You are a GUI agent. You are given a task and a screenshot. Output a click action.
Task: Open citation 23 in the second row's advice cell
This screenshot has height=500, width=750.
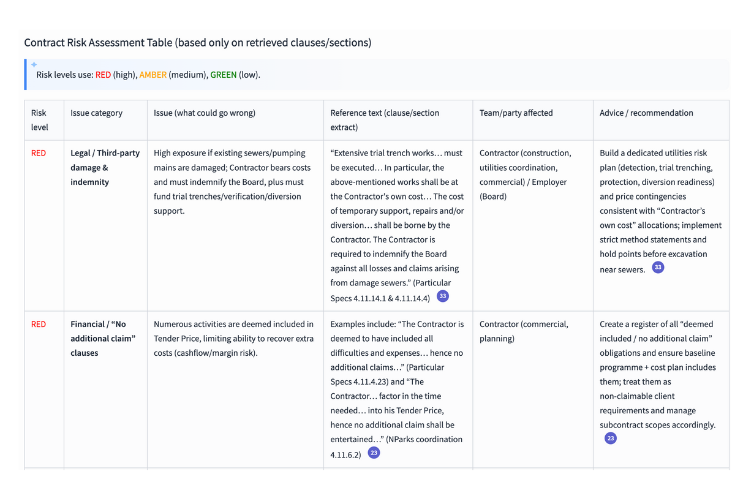pos(611,438)
